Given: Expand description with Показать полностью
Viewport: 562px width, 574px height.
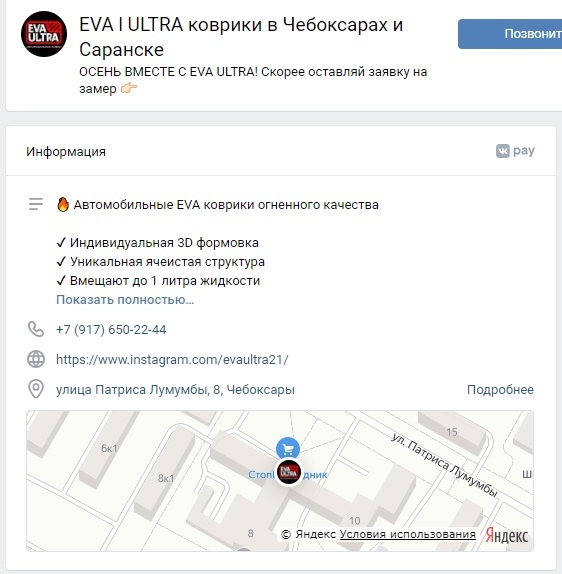Looking at the screenshot, I should tap(125, 300).
